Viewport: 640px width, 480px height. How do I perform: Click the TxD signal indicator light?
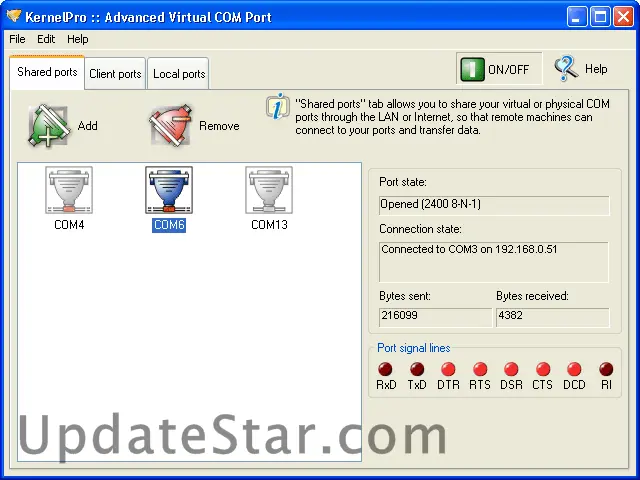point(417,369)
